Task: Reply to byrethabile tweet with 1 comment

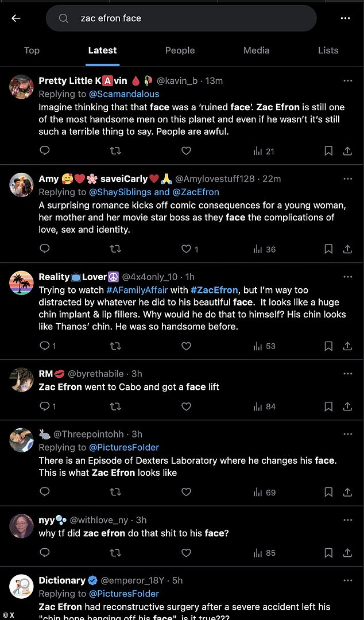Action: pos(48,406)
